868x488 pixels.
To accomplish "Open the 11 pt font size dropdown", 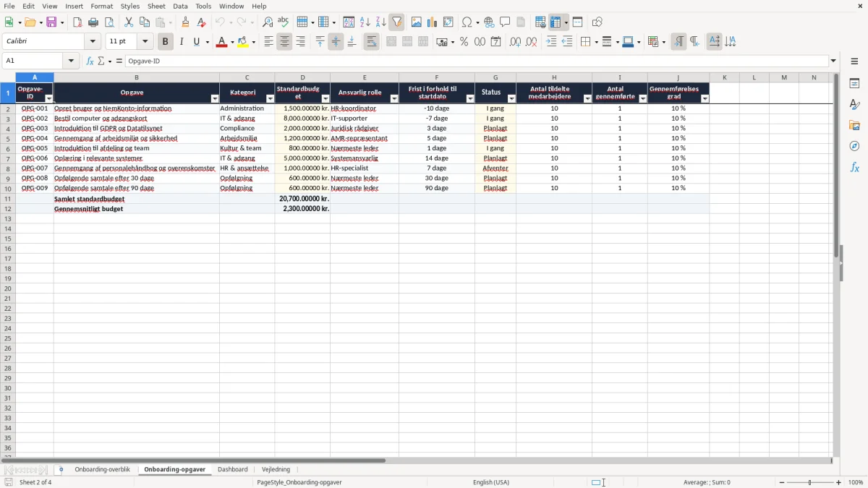I will [x=145, y=42].
